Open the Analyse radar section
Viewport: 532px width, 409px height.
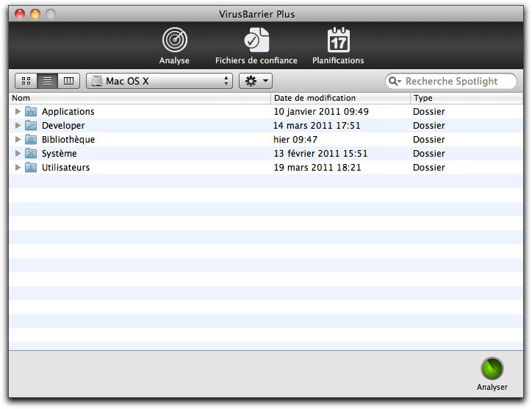pyautogui.click(x=174, y=46)
